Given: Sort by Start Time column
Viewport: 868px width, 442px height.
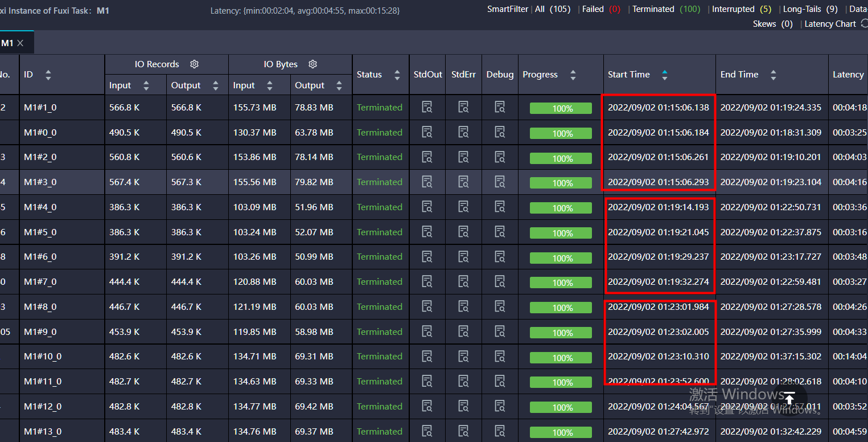Looking at the screenshot, I should tap(664, 75).
